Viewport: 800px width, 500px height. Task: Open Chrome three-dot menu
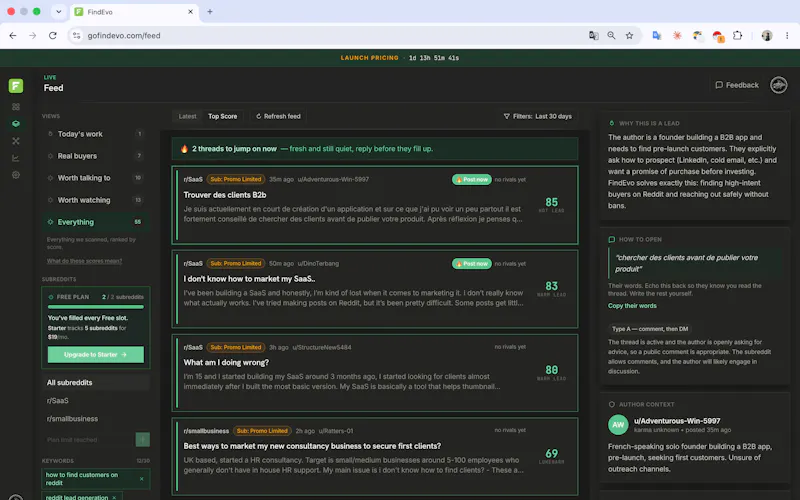pos(787,36)
